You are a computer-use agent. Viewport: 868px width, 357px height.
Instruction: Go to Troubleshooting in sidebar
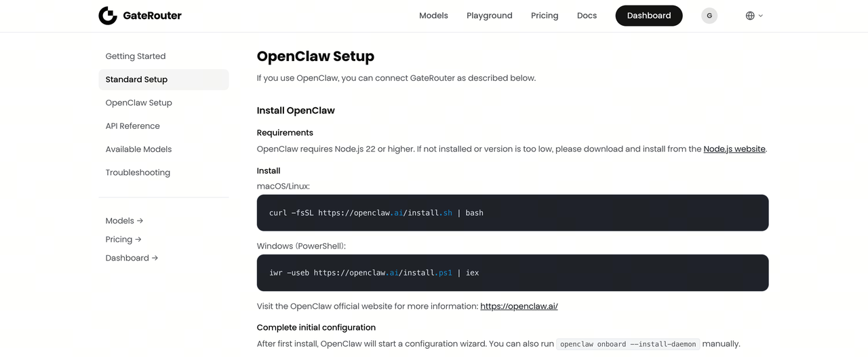click(138, 172)
